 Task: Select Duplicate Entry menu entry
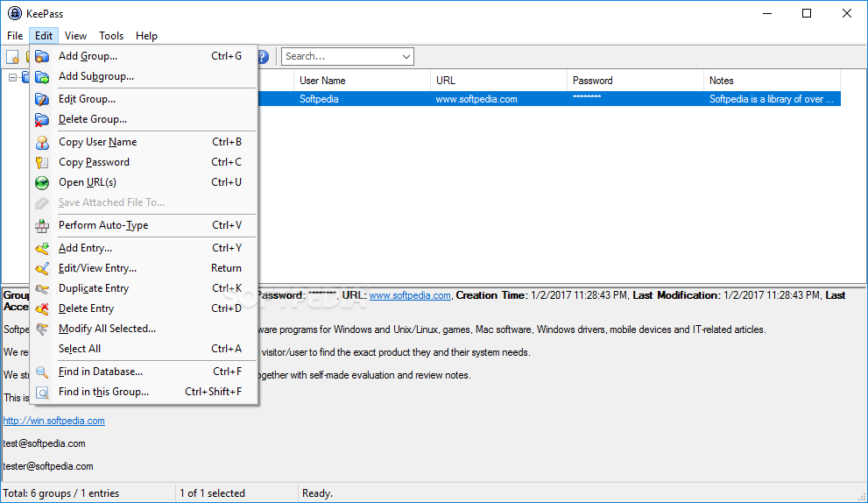144,288
